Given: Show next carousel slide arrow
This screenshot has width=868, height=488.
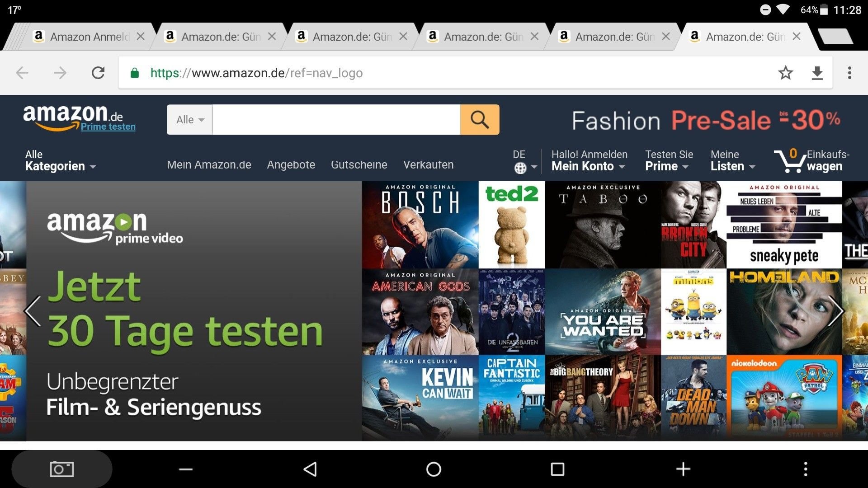Looking at the screenshot, I should tap(835, 311).
